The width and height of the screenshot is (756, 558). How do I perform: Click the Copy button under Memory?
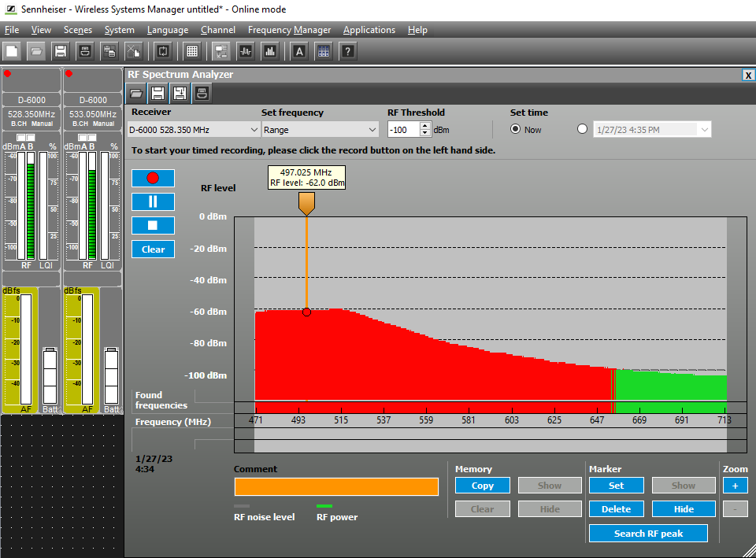pyautogui.click(x=482, y=486)
